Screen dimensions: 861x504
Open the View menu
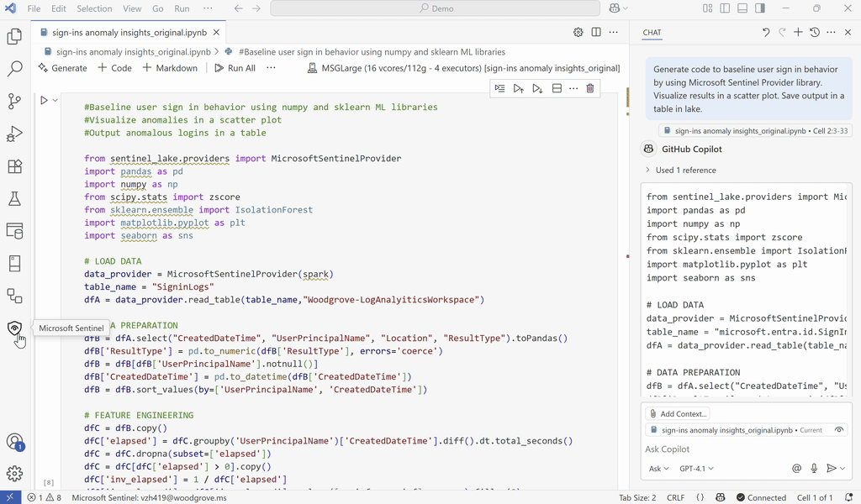pyautogui.click(x=132, y=8)
